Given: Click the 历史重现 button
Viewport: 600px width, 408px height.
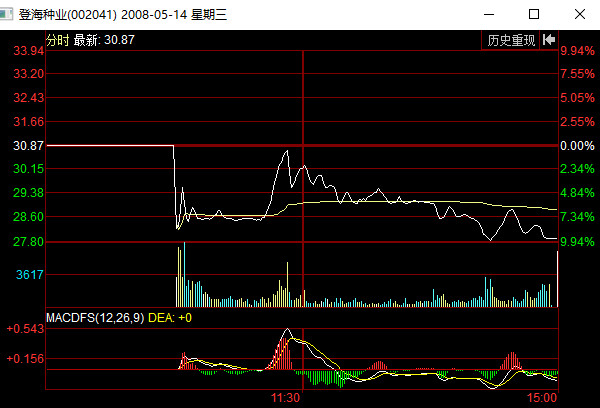Looking at the screenshot, I should (x=511, y=40).
